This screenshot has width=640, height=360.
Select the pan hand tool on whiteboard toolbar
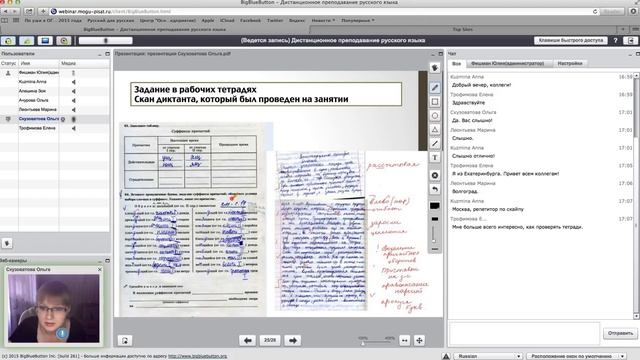coord(435,68)
